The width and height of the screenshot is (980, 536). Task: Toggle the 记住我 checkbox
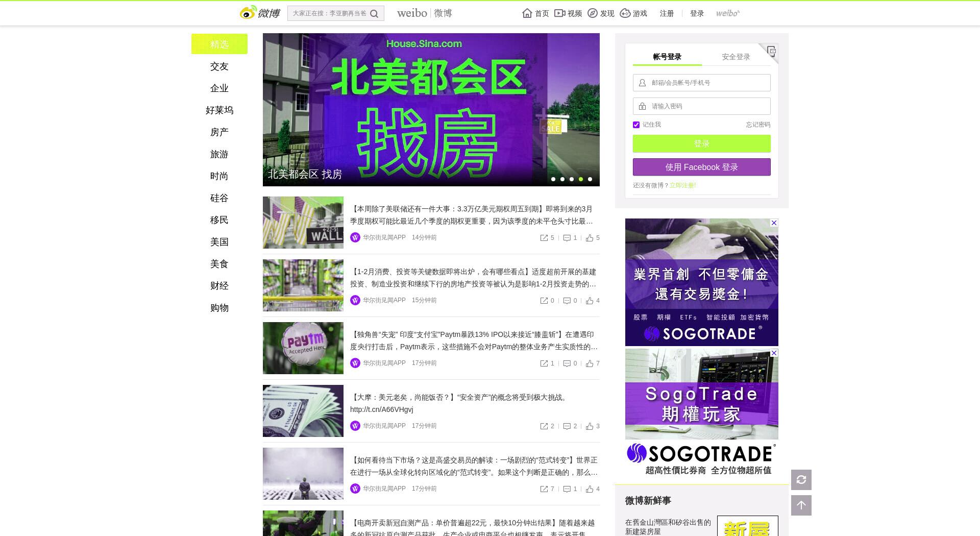click(x=636, y=125)
